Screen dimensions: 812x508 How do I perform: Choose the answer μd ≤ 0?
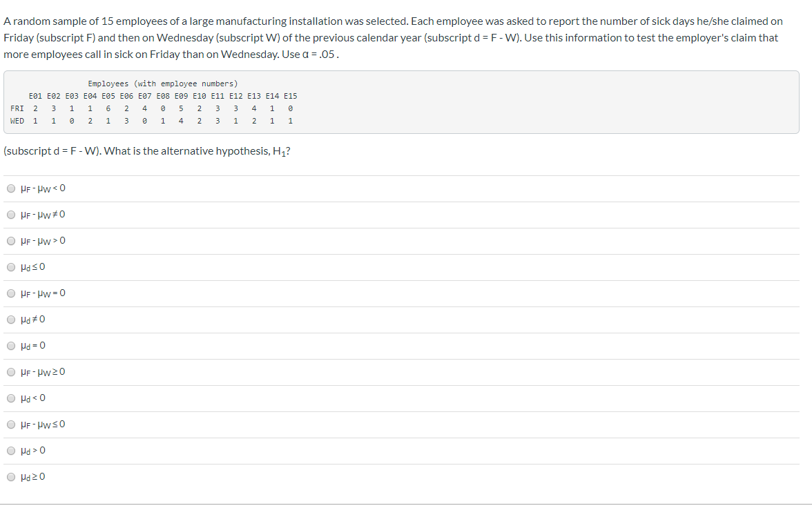pyautogui.click(x=11, y=266)
